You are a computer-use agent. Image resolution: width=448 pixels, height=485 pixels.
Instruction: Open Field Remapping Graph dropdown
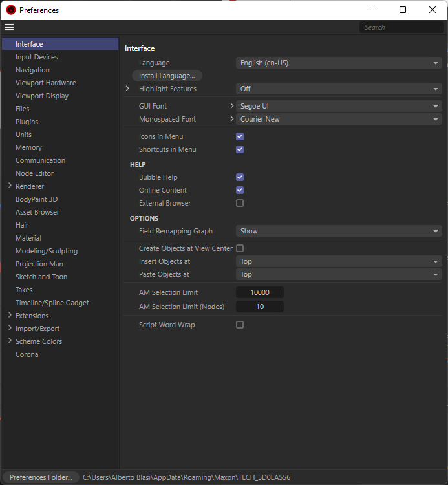(x=339, y=231)
